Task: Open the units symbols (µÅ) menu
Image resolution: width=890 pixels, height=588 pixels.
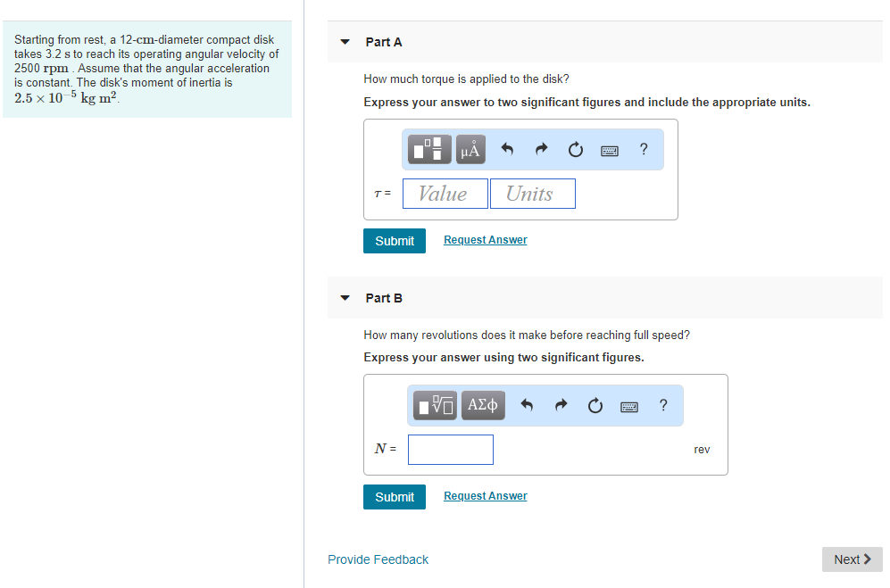Action: (470, 150)
